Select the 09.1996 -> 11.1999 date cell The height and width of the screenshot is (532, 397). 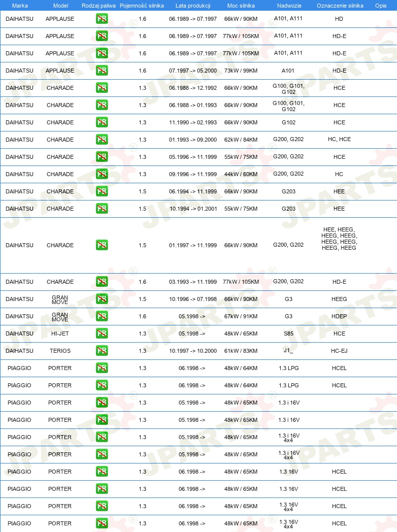coord(193,174)
